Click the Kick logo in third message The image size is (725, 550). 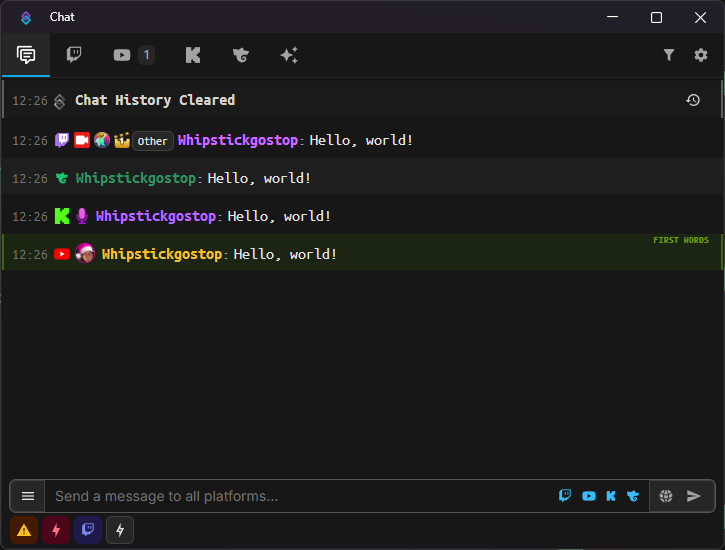tap(62, 216)
